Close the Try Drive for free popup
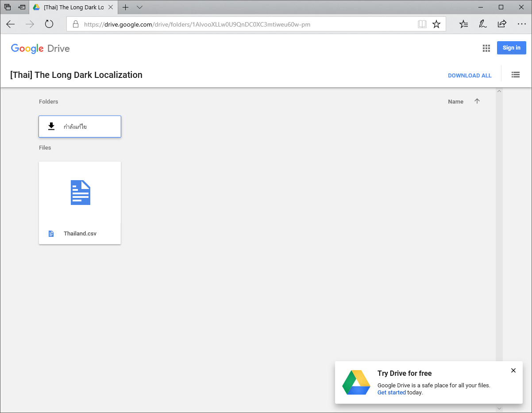The width and height of the screenshot is (532, 413). 513,371
